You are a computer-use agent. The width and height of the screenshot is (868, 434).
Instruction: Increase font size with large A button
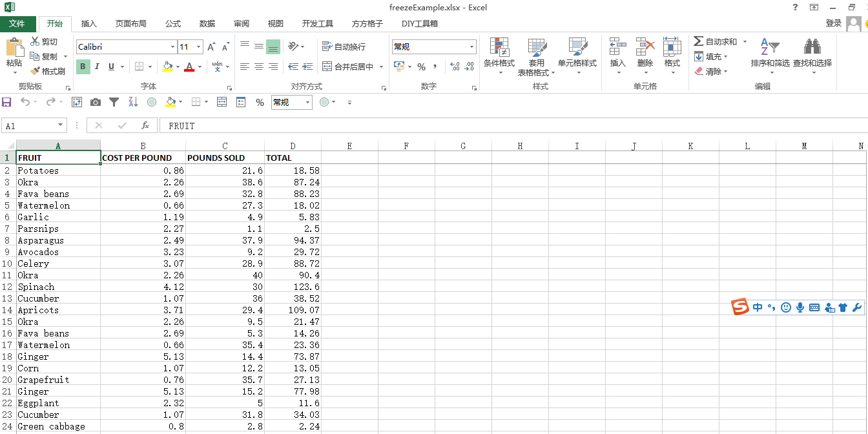(212, 46)
